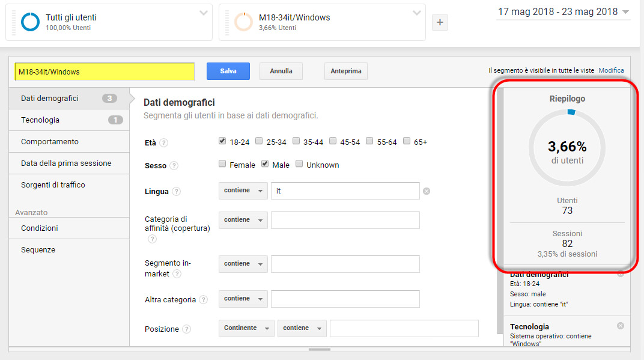Open the Continente dropdown for Posizione

[246, 328]
